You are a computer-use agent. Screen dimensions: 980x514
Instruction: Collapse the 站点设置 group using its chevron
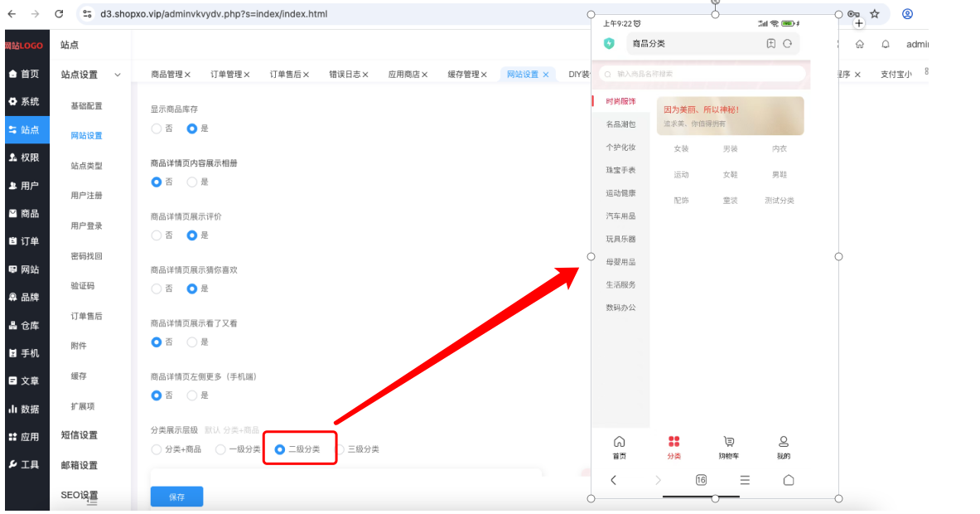click(x=118, y=75)
